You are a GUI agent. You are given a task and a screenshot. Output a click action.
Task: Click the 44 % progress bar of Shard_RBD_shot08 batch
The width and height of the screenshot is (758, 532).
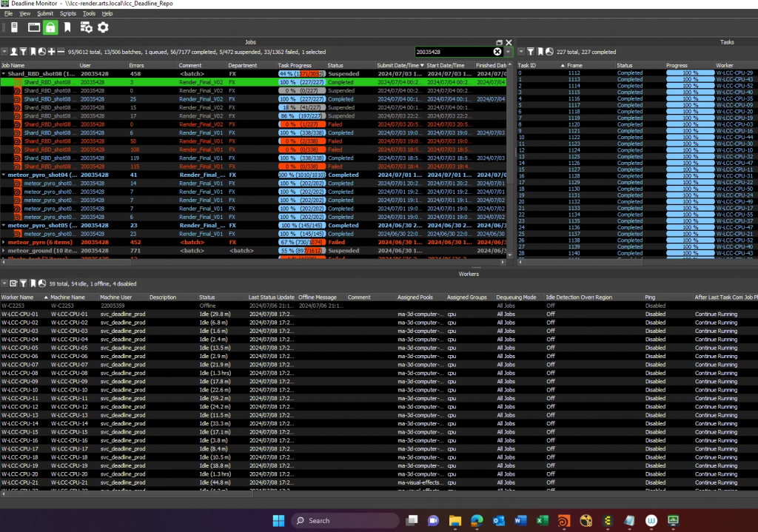click(302, 74)
